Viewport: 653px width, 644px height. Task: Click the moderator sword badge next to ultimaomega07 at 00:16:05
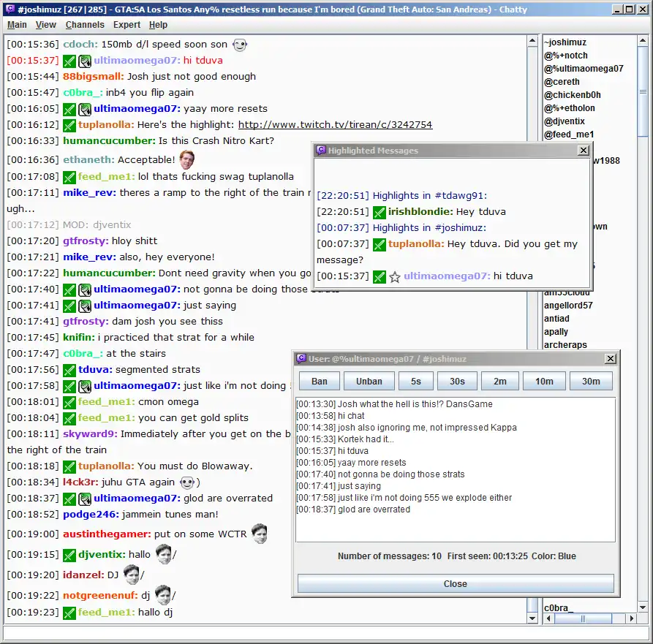85,110
